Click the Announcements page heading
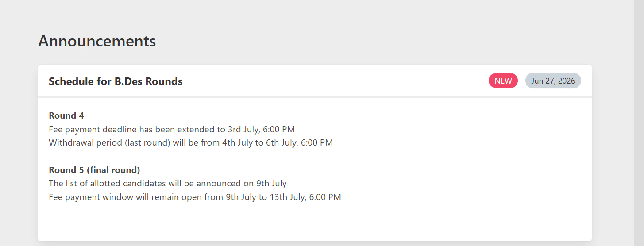 coord(97,41)
